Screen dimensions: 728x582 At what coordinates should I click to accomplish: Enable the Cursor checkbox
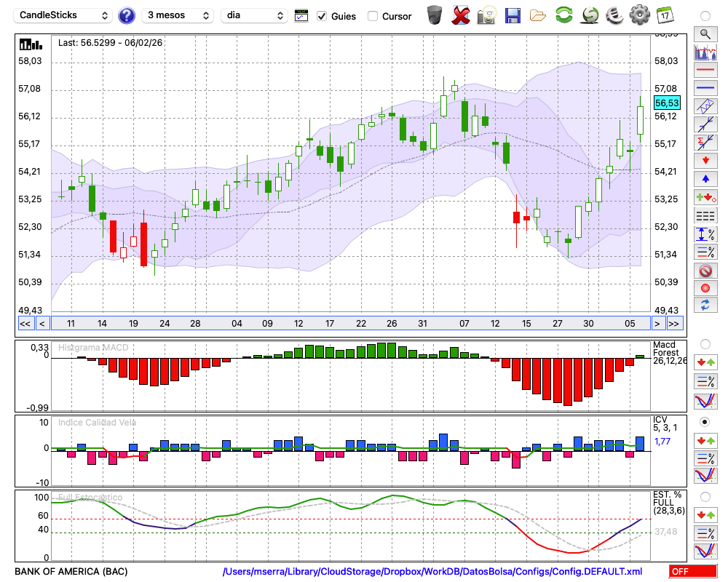pyautogui.click(x=372, y=16)
